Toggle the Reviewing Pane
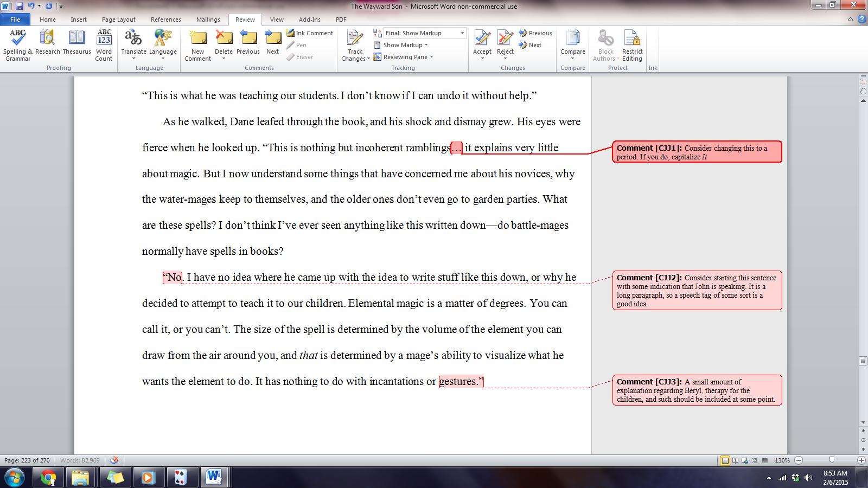Image resolution: width=868 pixels, height=488 pixels. point(405,57)
